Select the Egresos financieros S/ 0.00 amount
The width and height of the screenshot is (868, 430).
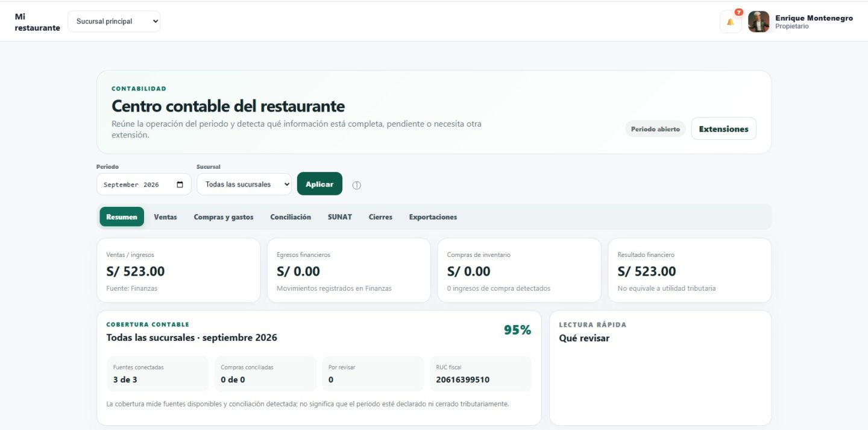point(298,271)
